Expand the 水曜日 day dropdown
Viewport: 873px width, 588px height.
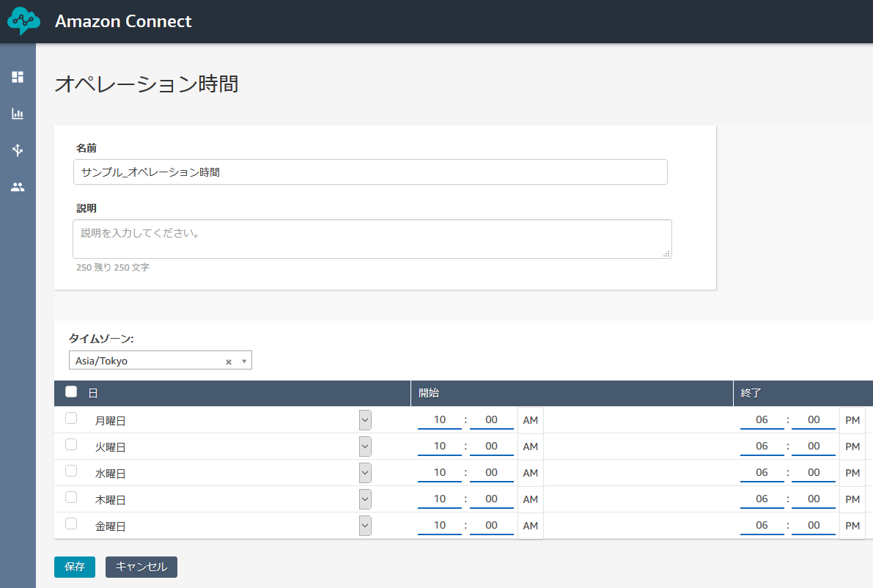365,474
